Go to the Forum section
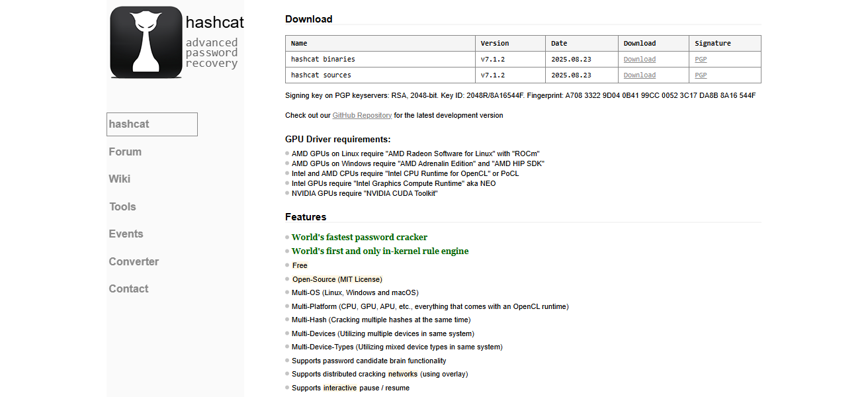 (x=125, y=152)
